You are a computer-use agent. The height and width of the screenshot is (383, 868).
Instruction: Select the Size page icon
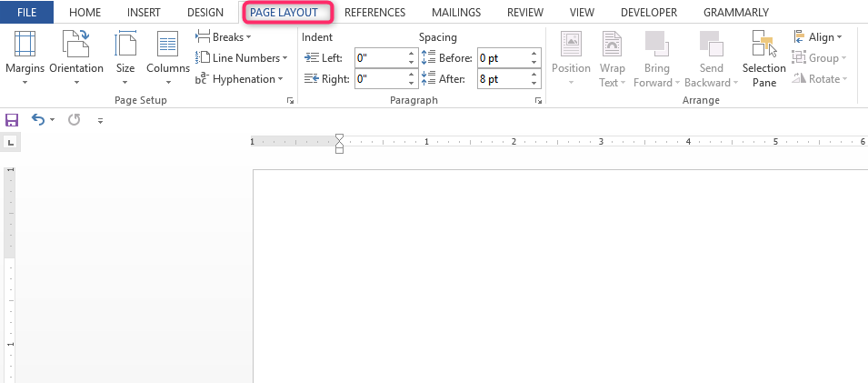125,44
